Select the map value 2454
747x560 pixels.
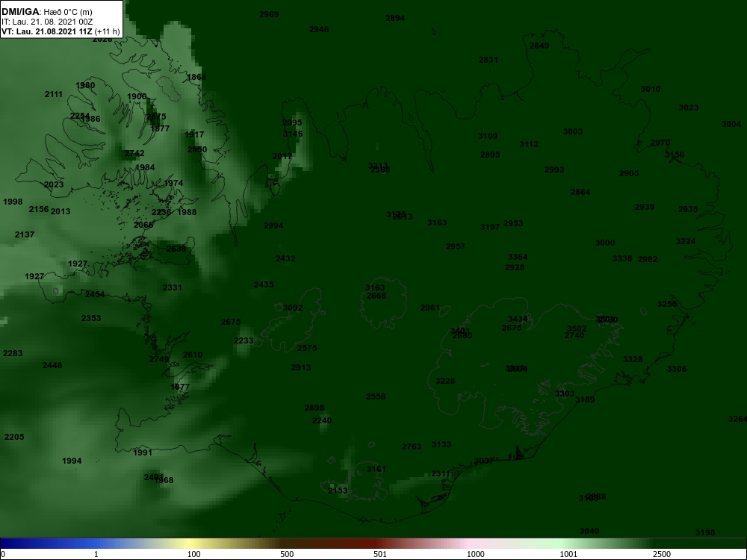pos(95,294)
